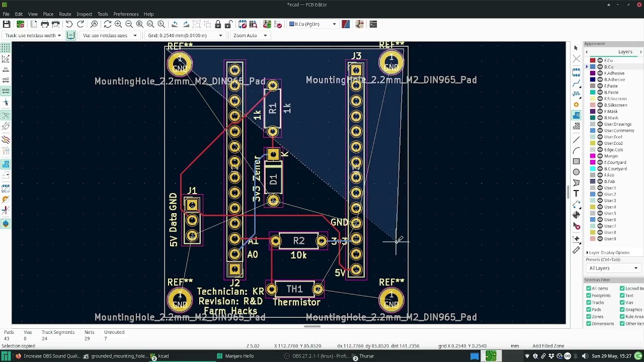Refresh the canvas view
Viewport: 644px width, 362px height.
(x=107, y=24)
